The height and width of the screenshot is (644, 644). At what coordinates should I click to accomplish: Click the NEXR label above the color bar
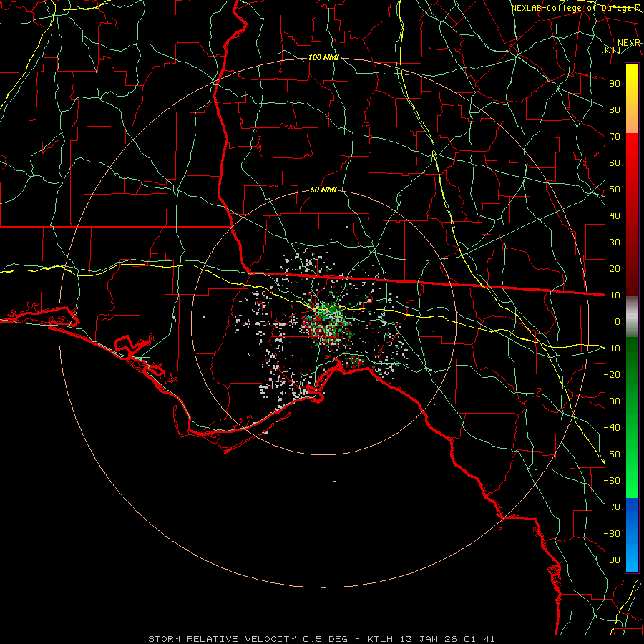[x=629, y=43]
